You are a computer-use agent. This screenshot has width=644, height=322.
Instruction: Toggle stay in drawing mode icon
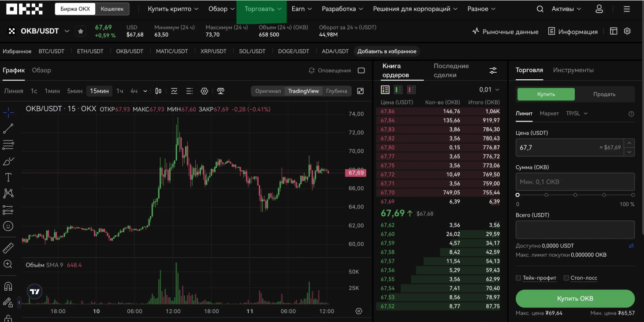tap(8, 303)
